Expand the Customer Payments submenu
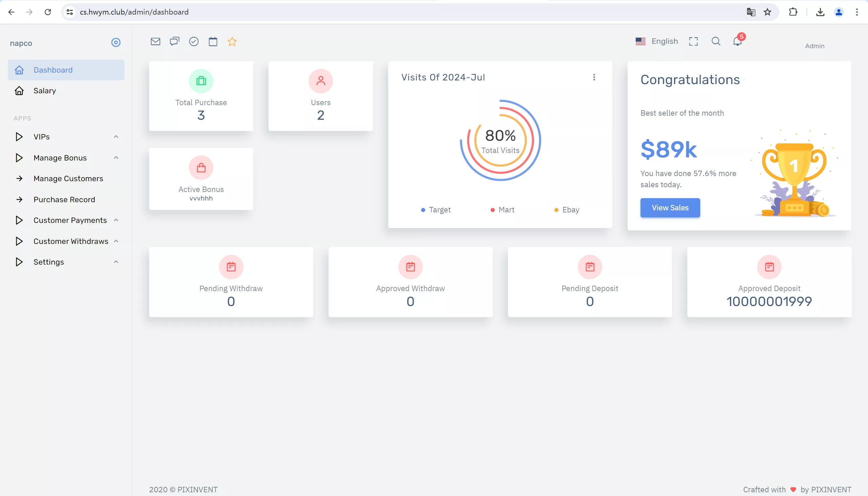 tap(70, 220)
